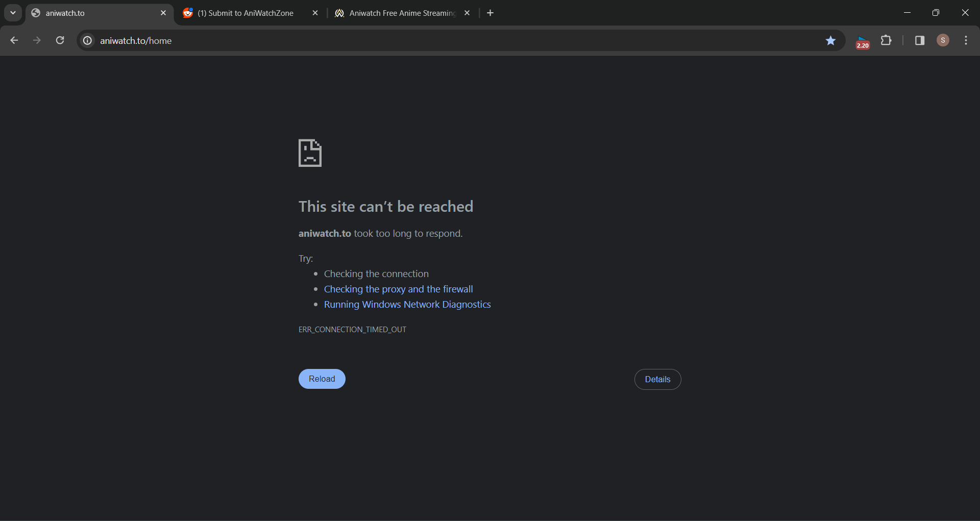Image resolution: width=980 pixels, height=521 pixels.
Task: Click the "This site can't be reached" heading
Action: click(x=386, y=207)
